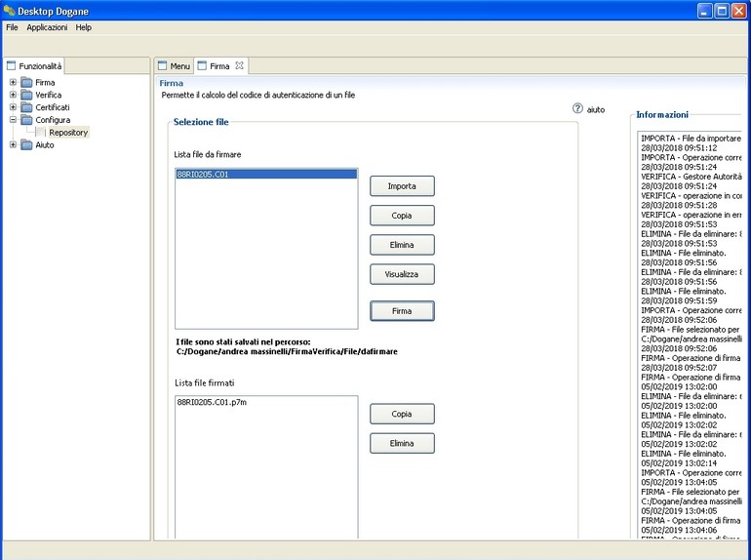Minimize the Desktop Dogane window

(x=704, y=11)
